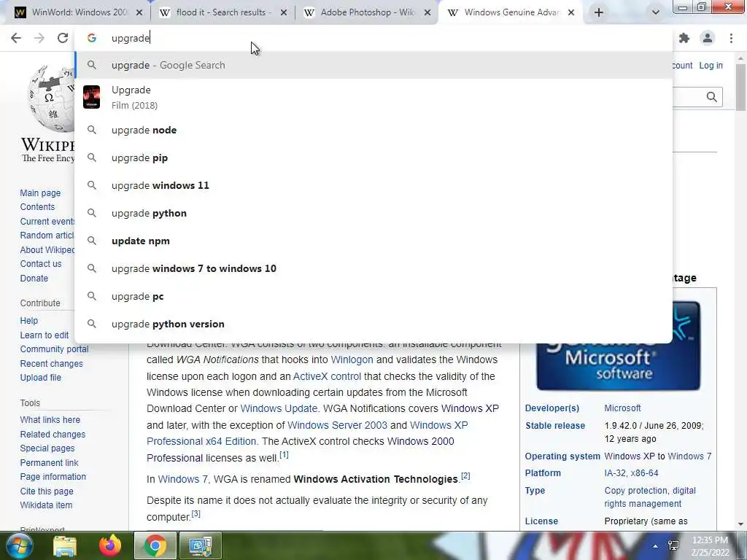The width and height of the screenshot is (747, 560).
Task: Open the Page information link
Action: click(x=53, y=477)
